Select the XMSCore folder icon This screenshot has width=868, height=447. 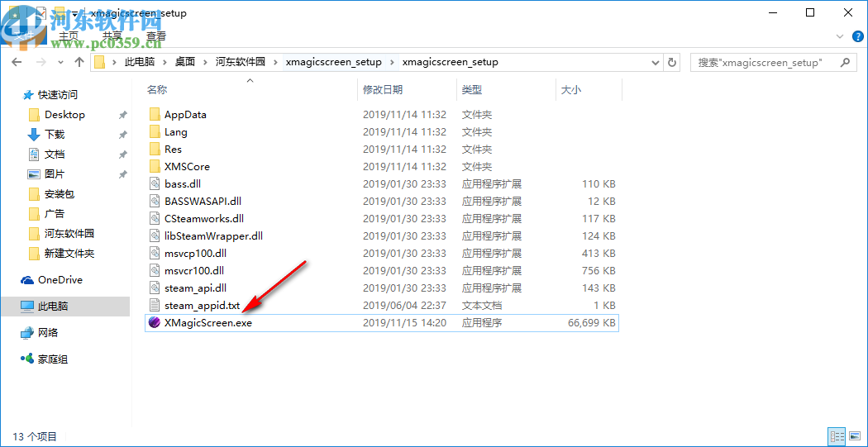(155, 167)
